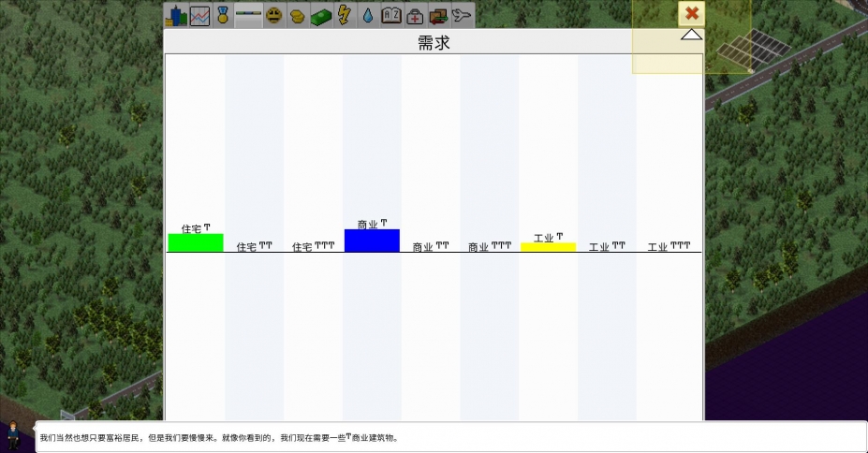Click the advisor's message text bubble
Image resolution: width=868 pixels, height=453 pixels.
coord(449,437)
